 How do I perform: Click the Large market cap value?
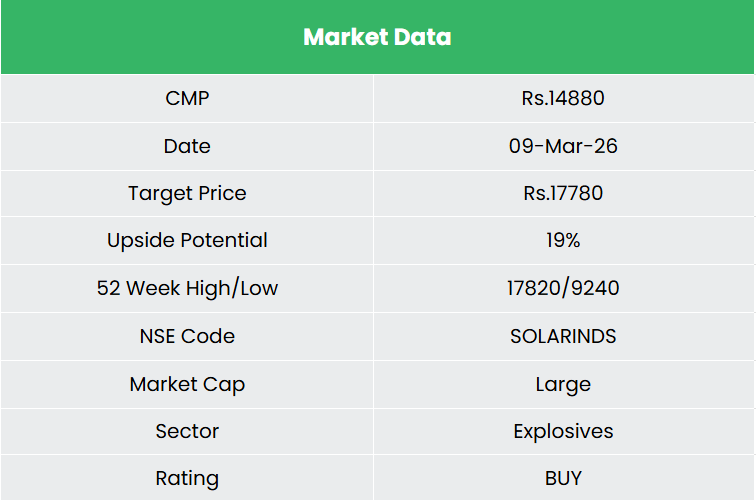[563, 384]
